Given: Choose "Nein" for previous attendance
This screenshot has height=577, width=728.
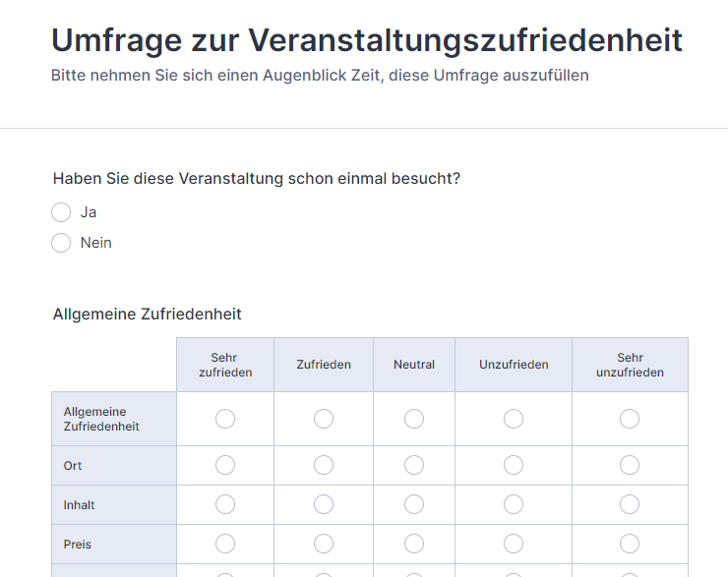Looking at the screenshot, I should coord(61,243).
